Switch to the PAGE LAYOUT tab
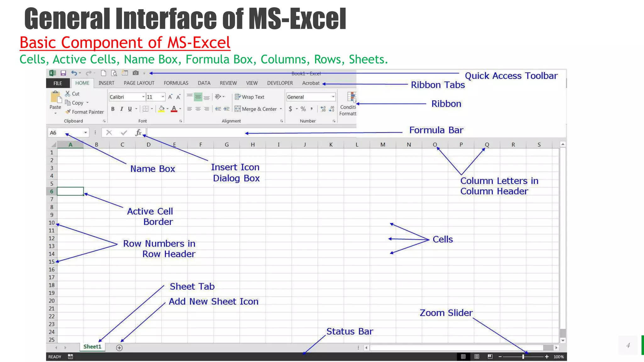The width and height of the screenshot is (644, 362). click(x=139, y=83)
